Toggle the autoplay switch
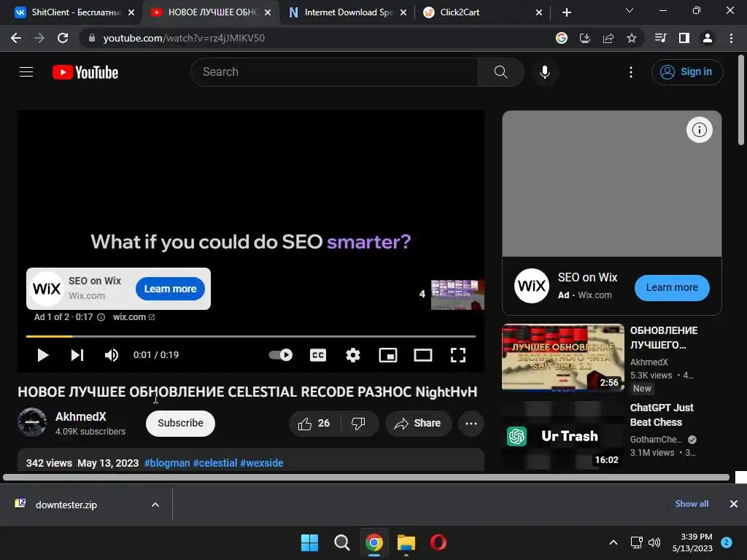This screenshot has width=747, height=560. coord(281,355)
